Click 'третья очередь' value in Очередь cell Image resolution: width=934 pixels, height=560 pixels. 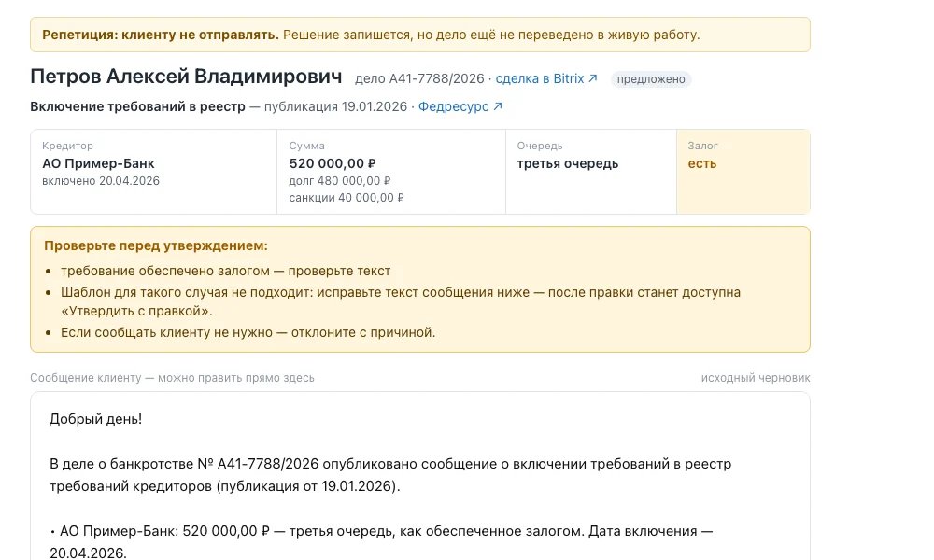click(x=568, y=163)
